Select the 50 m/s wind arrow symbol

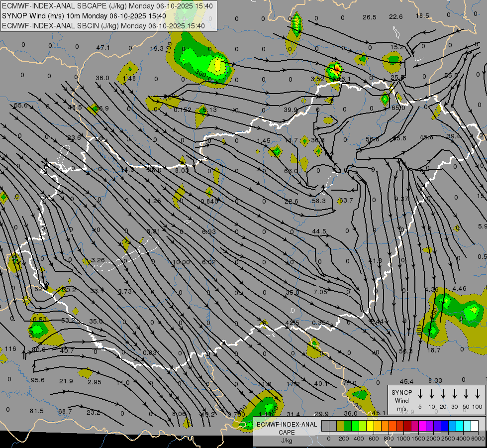click(466, 394)
